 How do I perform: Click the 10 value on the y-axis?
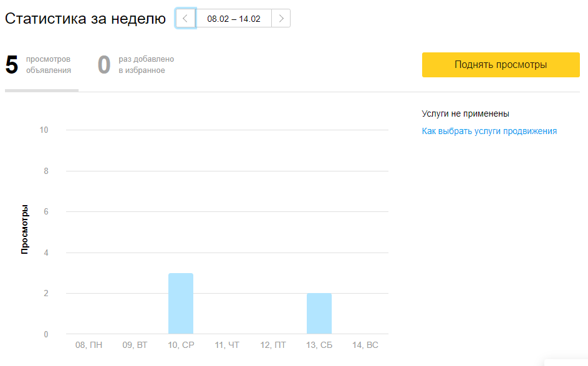[44, 130]
